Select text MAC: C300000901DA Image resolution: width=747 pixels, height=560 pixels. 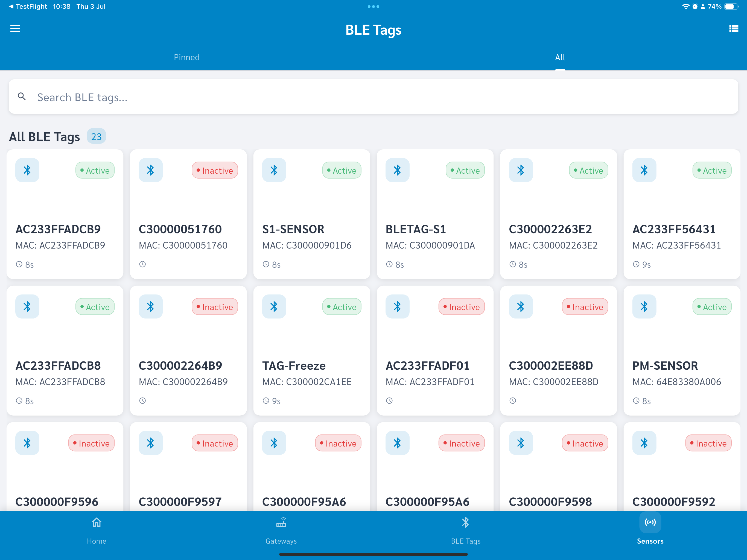tap(431, 246)
